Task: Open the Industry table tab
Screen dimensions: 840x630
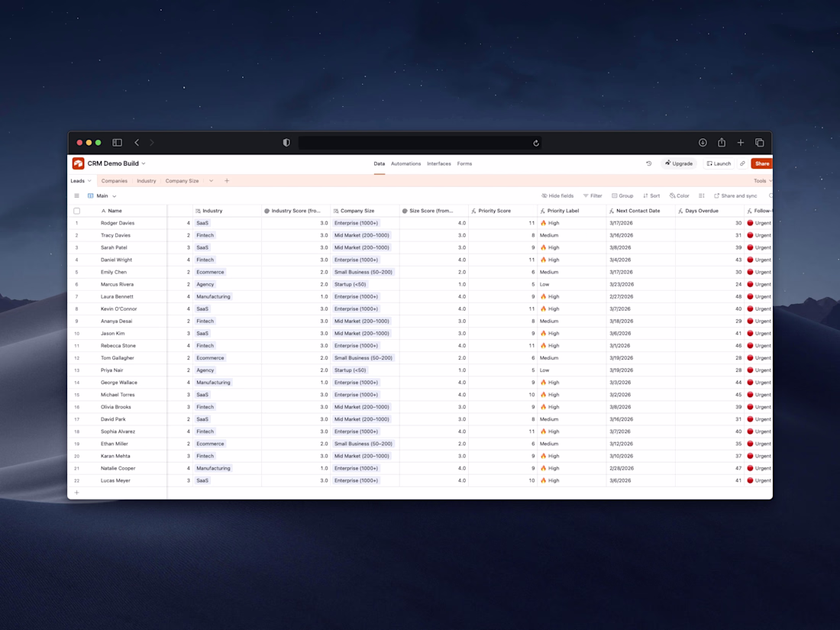Action: (147, 180)
